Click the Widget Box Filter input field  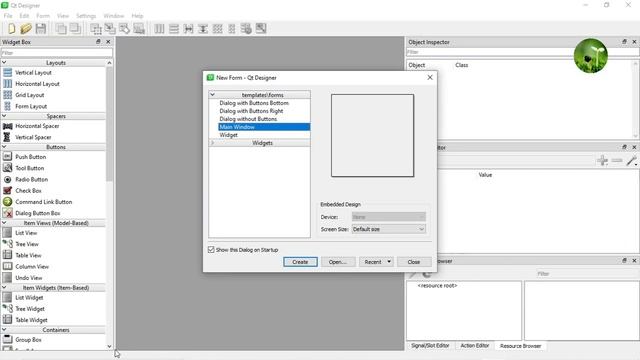click(57, 53)
